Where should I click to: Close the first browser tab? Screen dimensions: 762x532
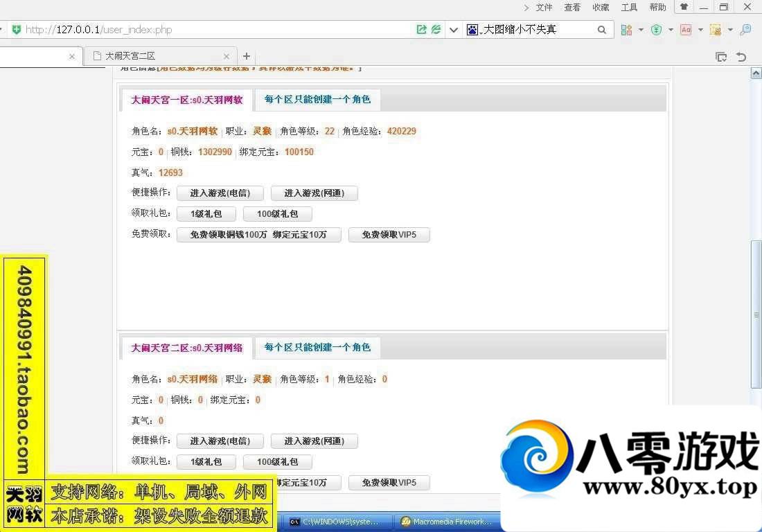click(x=72, y=56)
